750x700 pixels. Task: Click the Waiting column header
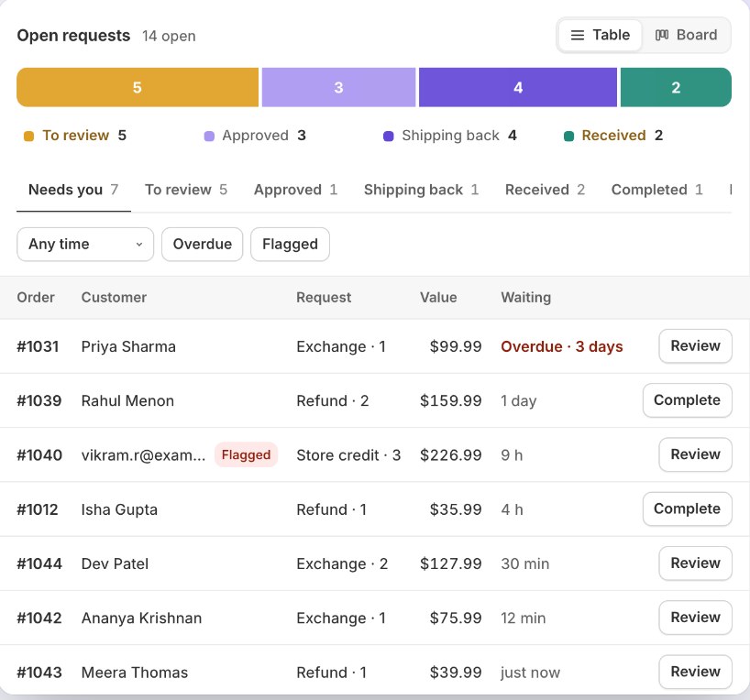pyautogui.click(x=525, y=298)
